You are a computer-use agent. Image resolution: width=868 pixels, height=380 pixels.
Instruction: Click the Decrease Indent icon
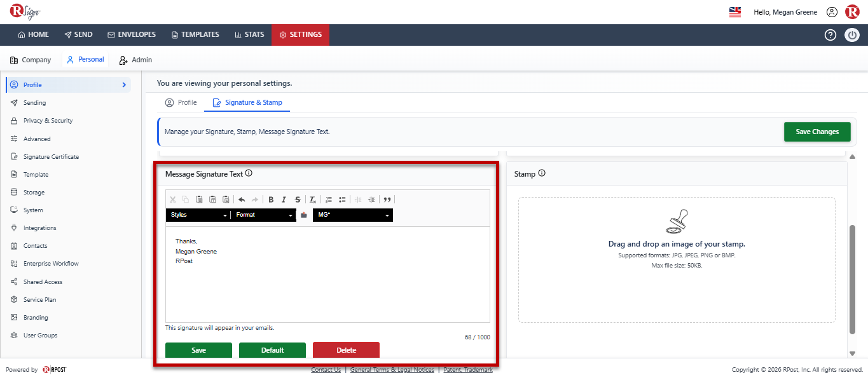coord(358,200)
